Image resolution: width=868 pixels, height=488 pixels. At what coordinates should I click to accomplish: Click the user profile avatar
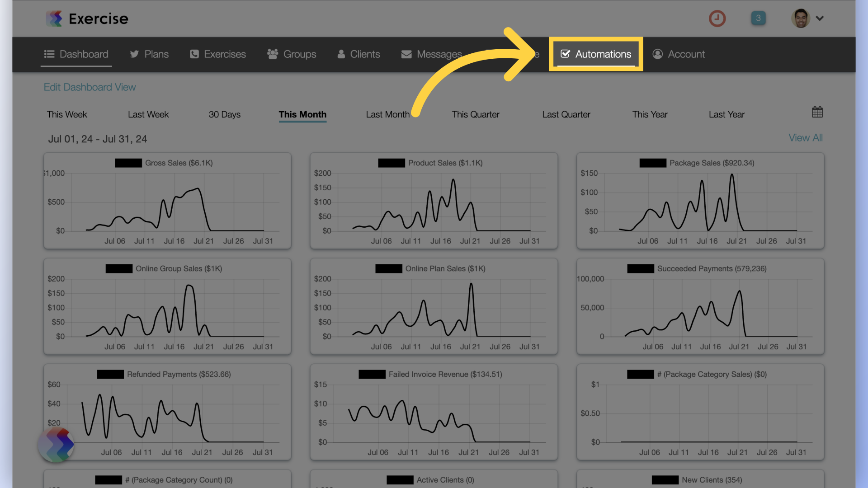(x=801, y=19)
